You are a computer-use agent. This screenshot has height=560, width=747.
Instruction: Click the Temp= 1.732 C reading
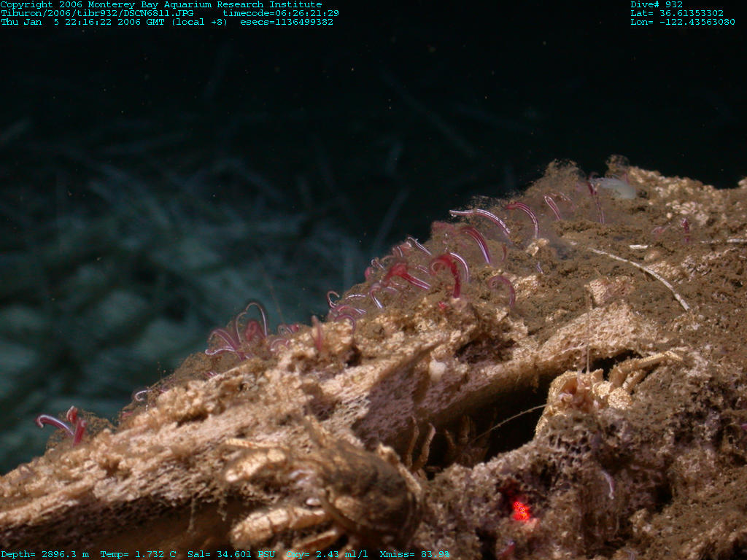138,554
